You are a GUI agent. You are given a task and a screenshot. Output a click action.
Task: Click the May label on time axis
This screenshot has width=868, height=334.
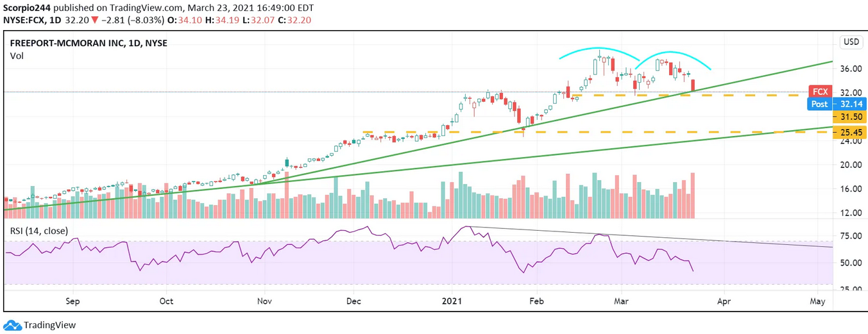tap(817, 300)
